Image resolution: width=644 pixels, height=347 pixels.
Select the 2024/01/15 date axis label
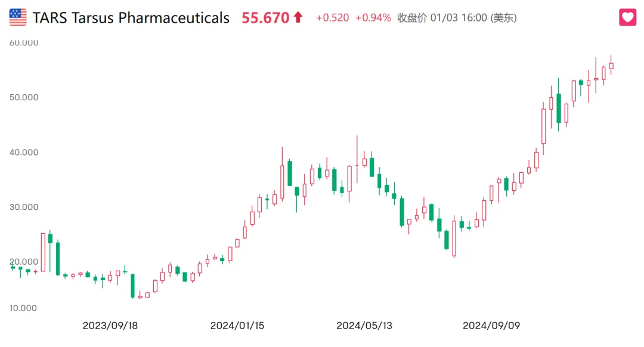pyautogui.click(x=237, y=326)
